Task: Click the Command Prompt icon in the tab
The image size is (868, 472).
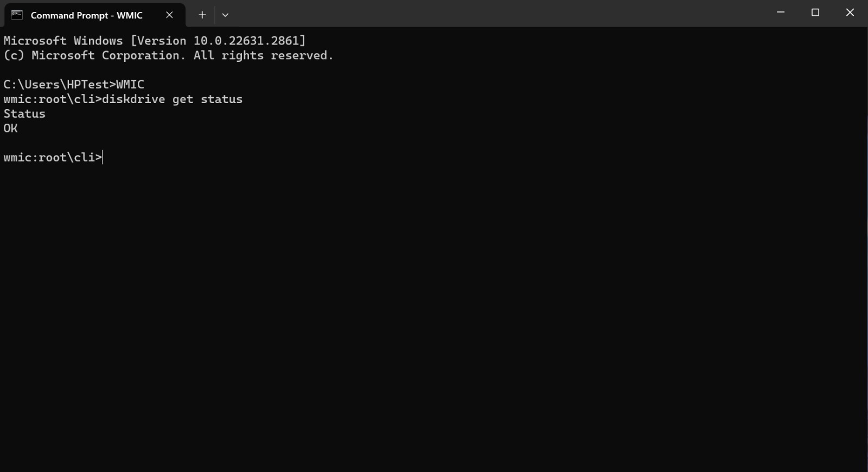Action: point(17,15)
